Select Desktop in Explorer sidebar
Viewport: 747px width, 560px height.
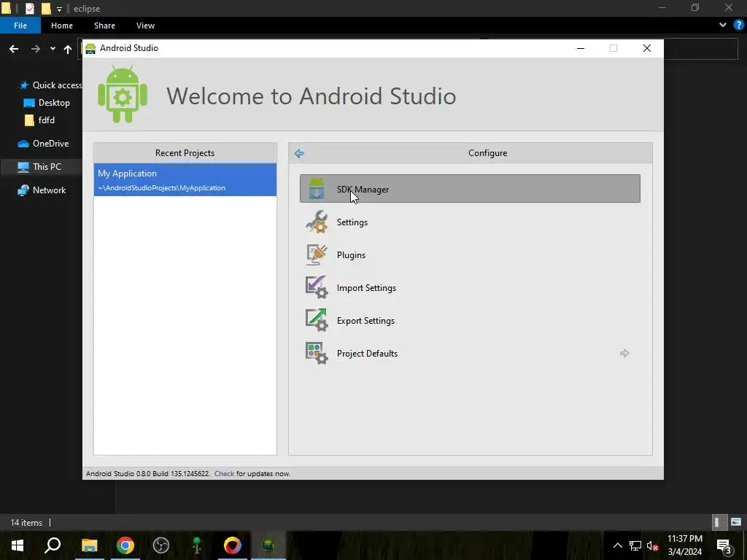(47, 102)
